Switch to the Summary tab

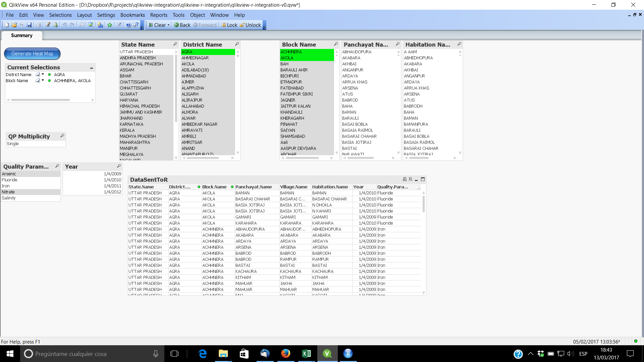pos(21,36)
